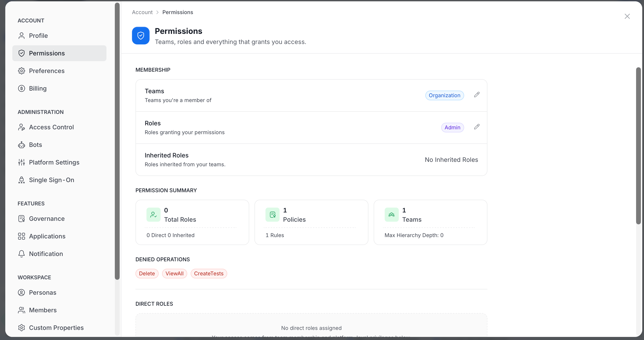Go to Billing section
This screenshot has height=340, width=644.
59,88
